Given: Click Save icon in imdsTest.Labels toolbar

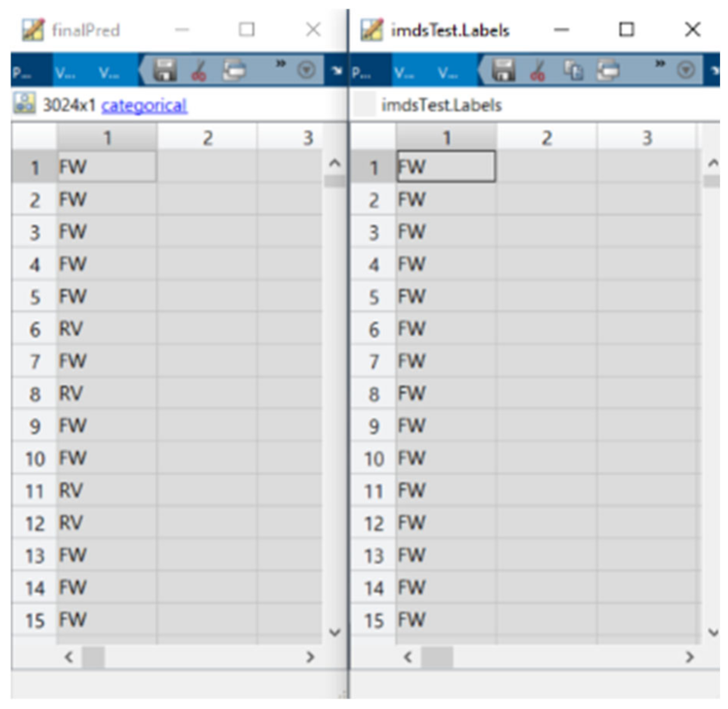Looking at the screenshot, I should click(503, 71).
